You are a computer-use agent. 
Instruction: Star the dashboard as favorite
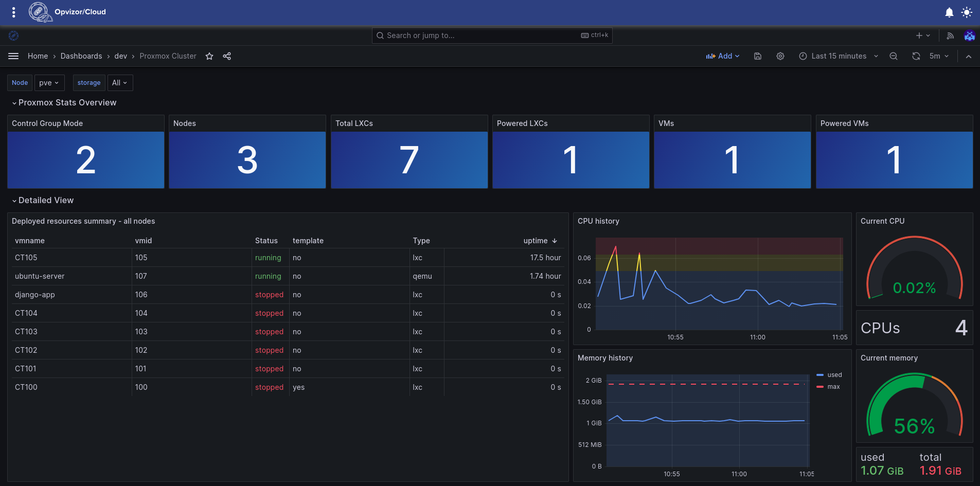coord(209,56)
